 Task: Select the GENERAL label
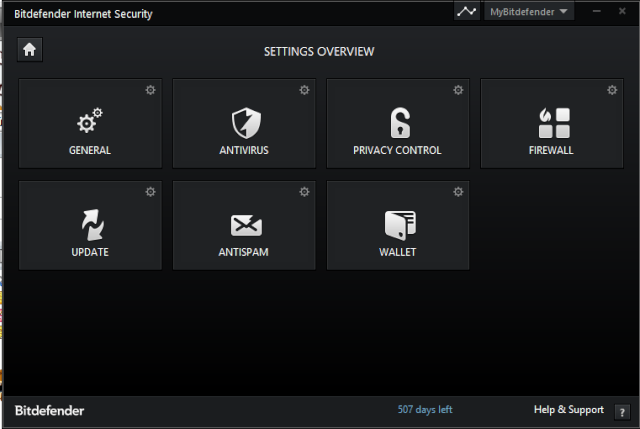coord(90,150)
